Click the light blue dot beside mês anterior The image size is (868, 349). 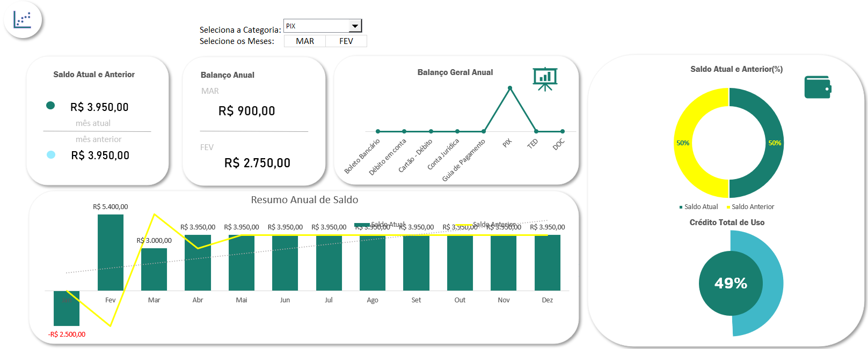click(x=51, y=155)
